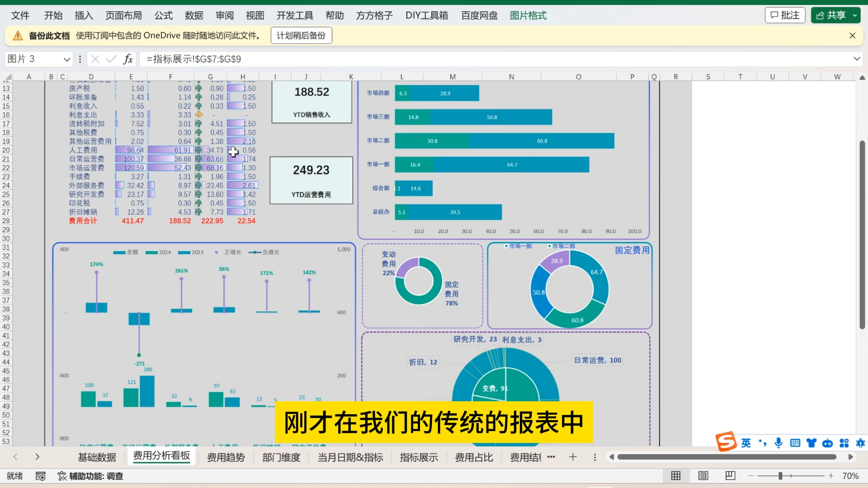Click the 共享 share button
Viewport: 868px width, 488px height.
click(x=831, y=15)
